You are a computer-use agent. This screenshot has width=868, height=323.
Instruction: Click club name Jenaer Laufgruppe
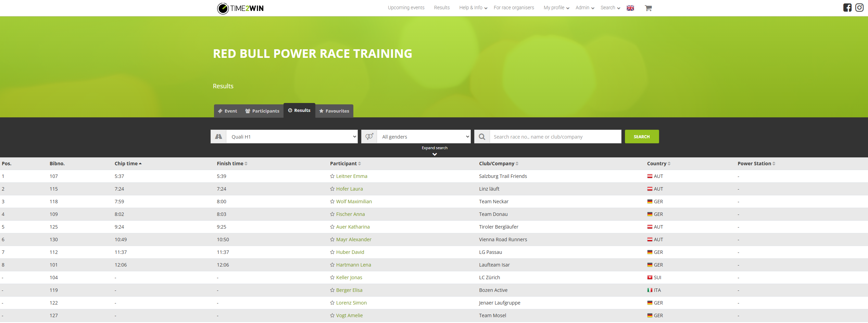(500, 303)
